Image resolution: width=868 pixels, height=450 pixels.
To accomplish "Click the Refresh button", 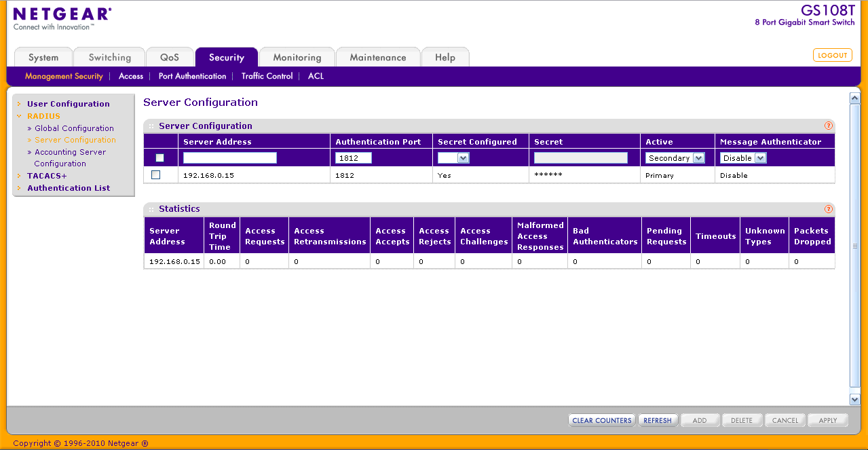I will click(x=657, y=421).
